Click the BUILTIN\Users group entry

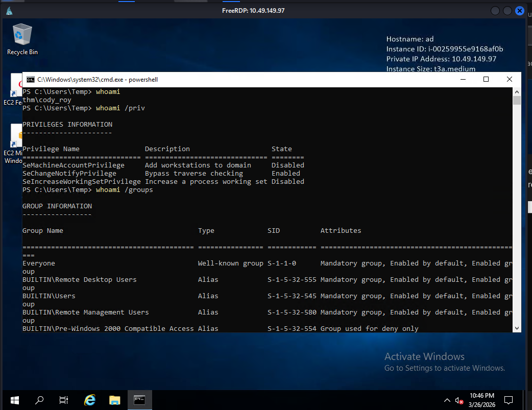coord(49,296)
